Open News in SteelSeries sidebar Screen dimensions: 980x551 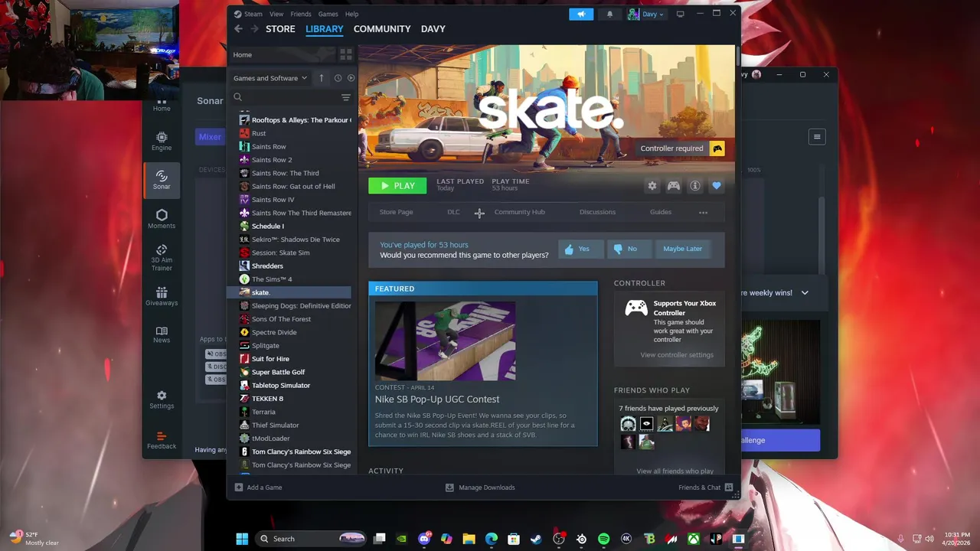click(162, 334)
